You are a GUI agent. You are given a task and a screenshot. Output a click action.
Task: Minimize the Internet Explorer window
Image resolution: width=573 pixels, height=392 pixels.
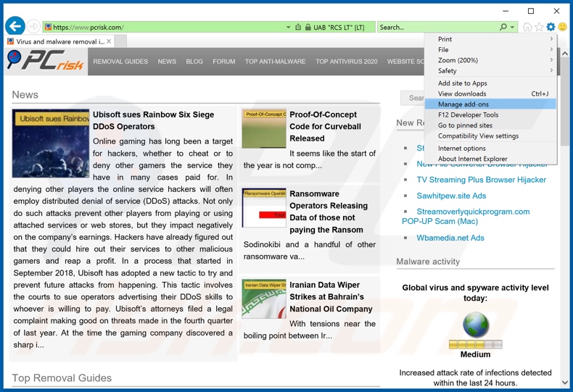506,11
